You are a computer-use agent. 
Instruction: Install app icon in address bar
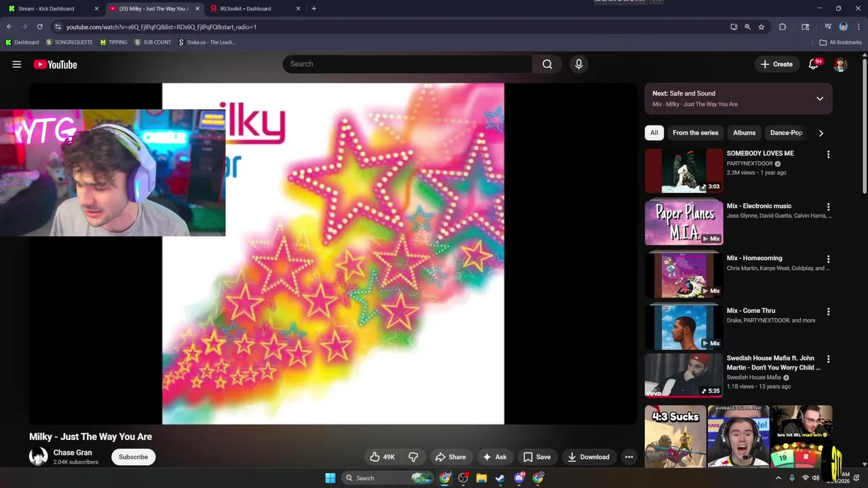tap(734, 27)
